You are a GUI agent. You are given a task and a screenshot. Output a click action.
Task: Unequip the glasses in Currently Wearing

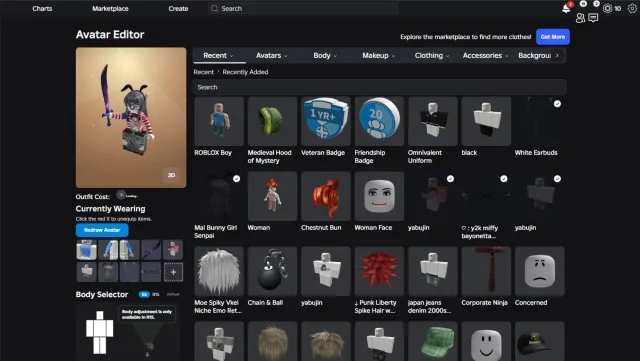tap(151, 272)
